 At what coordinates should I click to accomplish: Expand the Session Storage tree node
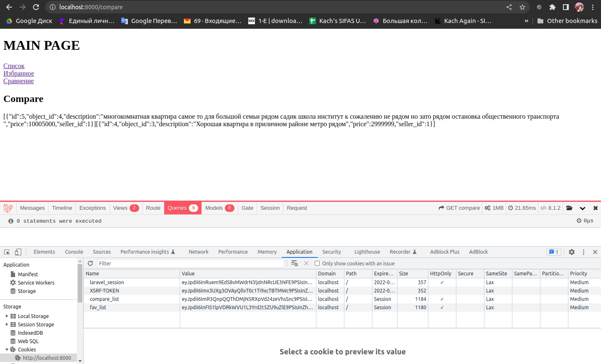[x=7, y=324]
